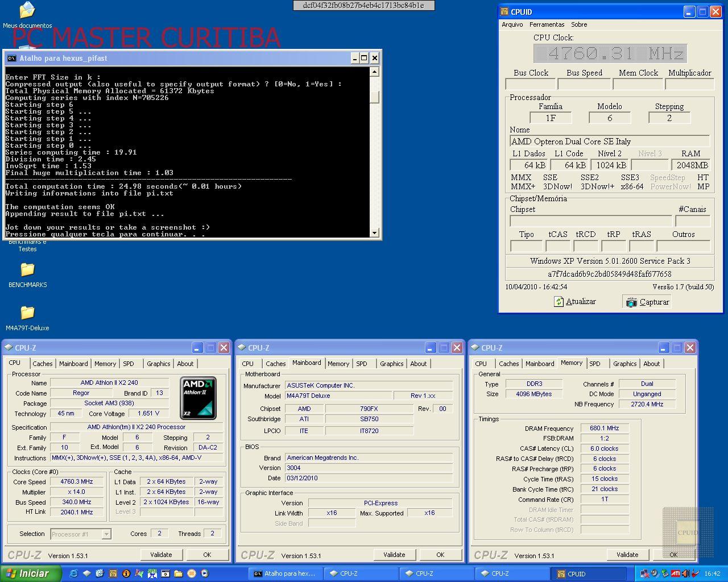
Task: Click OK in the Mainboard CPU-Z window
Action: point(440,555)
